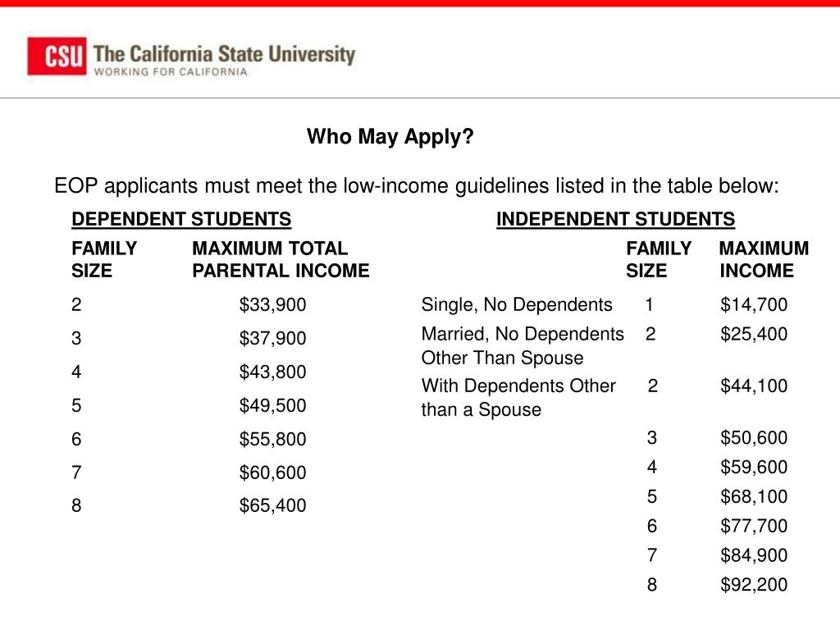This screenshot has height=630, width=840.
Task: Click the Single, No Dependents row label
Action: click(517, 305)
